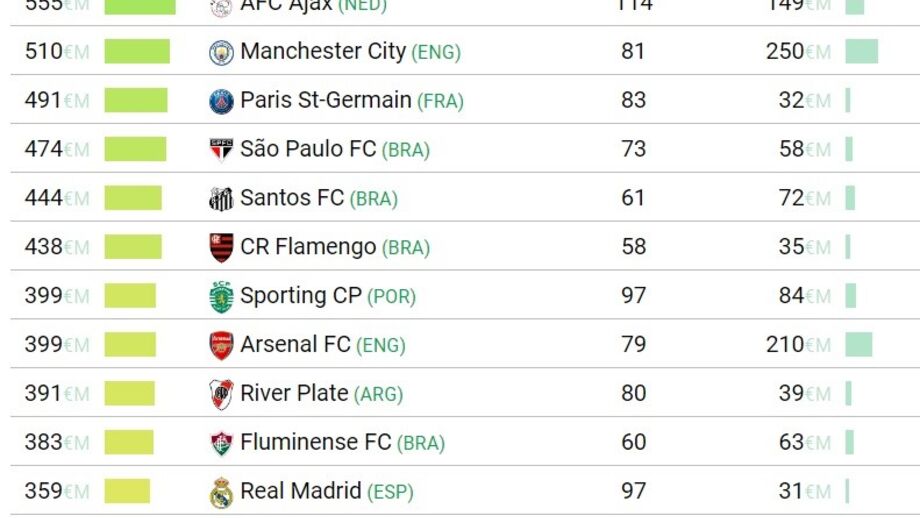Open the Paris St-Germain club name

[326, 100]
